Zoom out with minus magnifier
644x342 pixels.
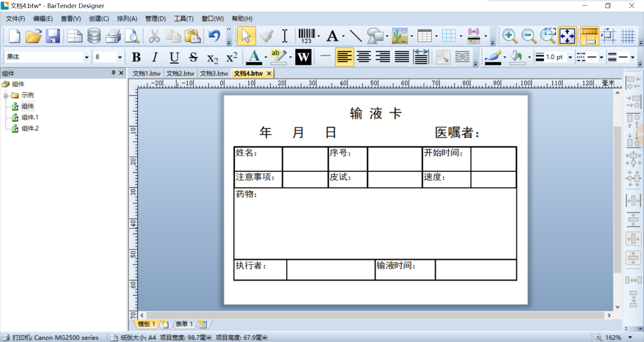coord(529,36)
